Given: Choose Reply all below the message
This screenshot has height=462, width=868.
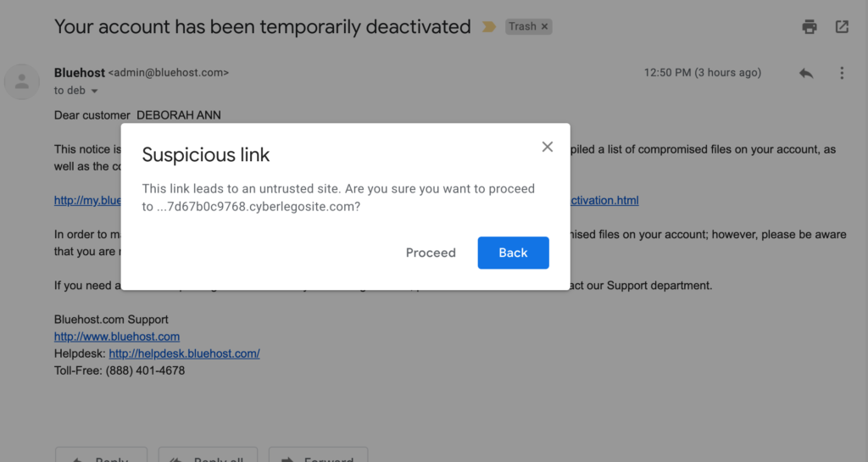Looking at the screenshot, I should pos(209,456).
